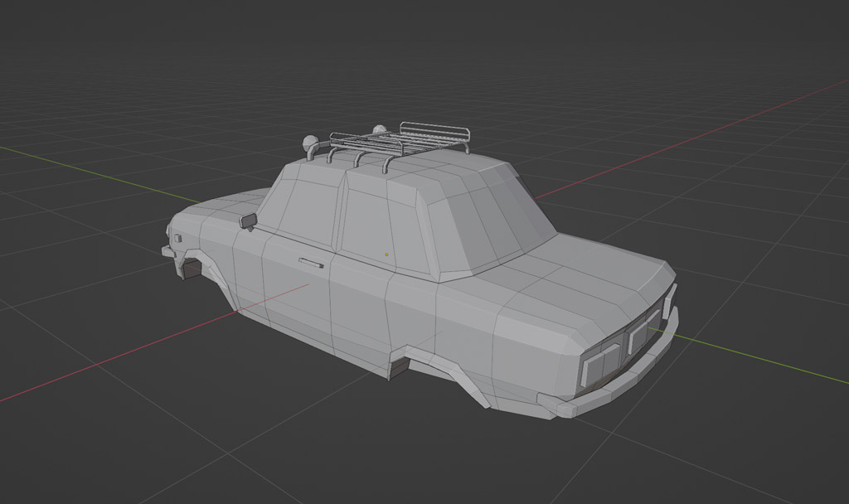
Task: Click the door handle on the car
Action: coord(311,264)
